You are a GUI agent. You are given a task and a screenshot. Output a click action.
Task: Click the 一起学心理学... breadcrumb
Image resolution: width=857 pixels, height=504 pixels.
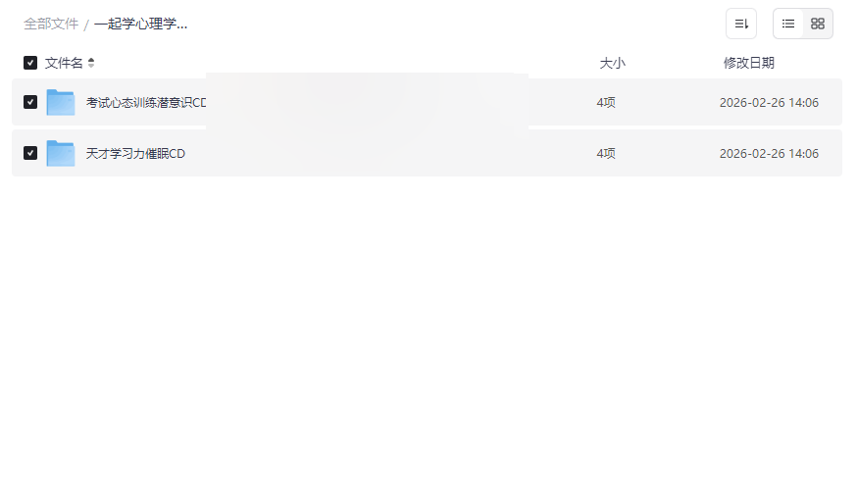tap(140, 24)
